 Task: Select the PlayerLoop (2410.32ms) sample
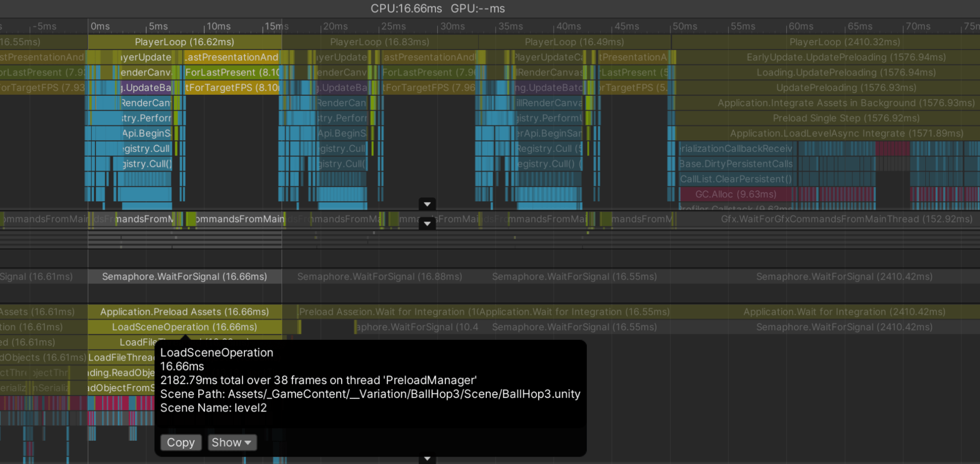pos(844,42)
